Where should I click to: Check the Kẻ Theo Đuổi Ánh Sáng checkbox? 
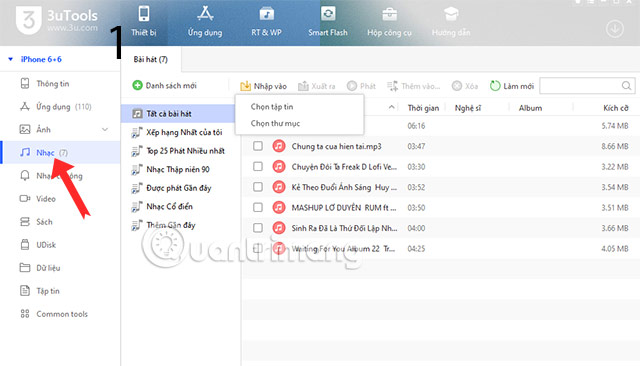point(258,187)
